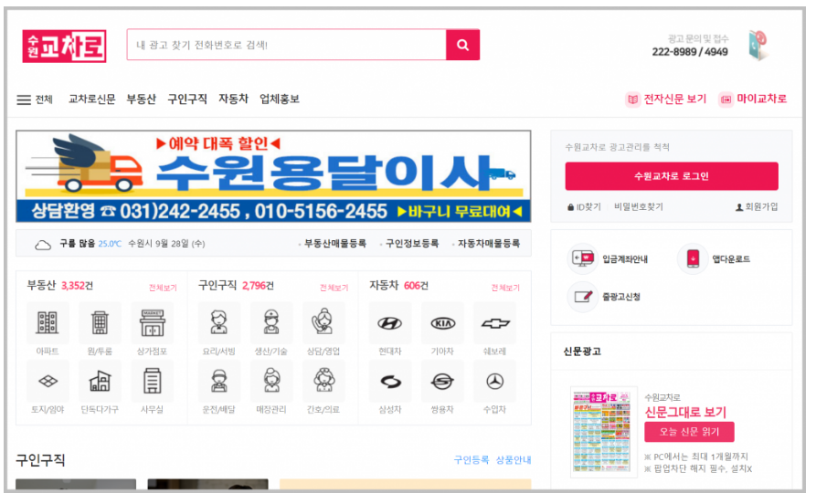Open the 쉐보레 Chevrolet logo icon
Image resolution: width=816 pixels, height=504 pixels.
pos(495,323)
